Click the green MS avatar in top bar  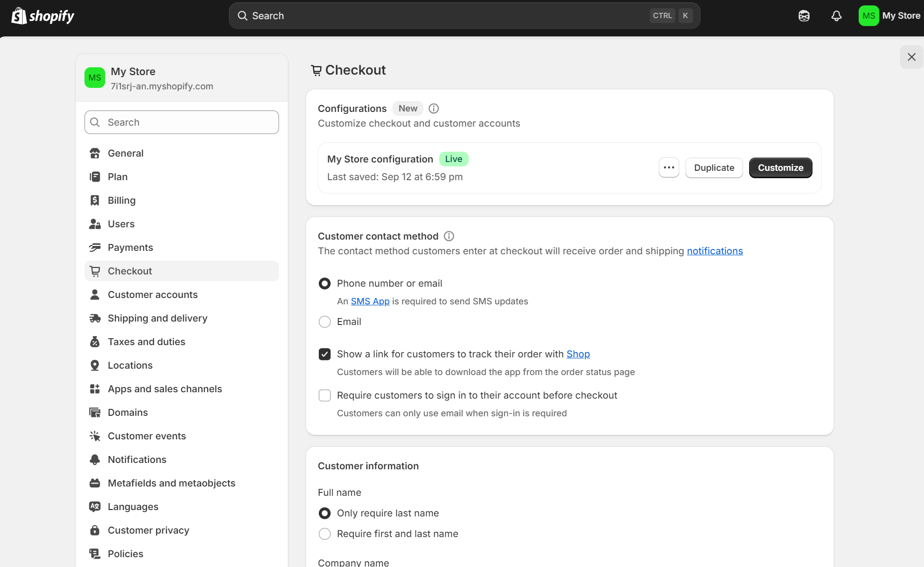(868, 16)
